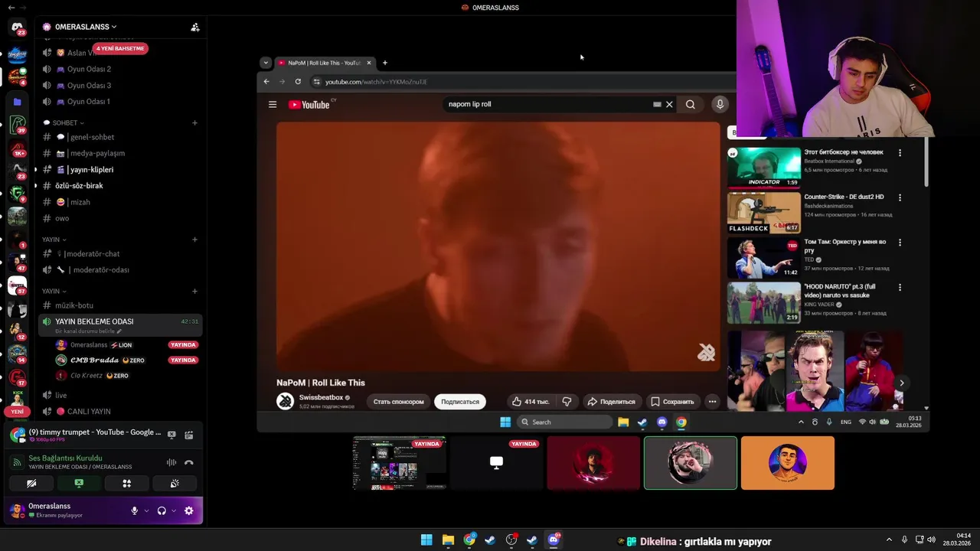Jump to the 4 YENİ BAHSETME mentions pill
This screenshot has height=551, width=980.
coord(120,48)
